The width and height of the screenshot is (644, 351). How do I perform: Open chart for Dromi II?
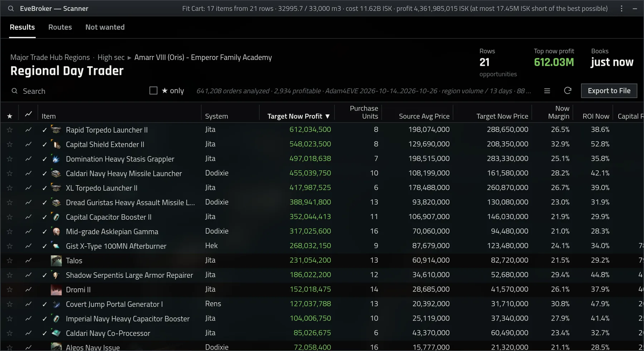(x=28, y=289)
